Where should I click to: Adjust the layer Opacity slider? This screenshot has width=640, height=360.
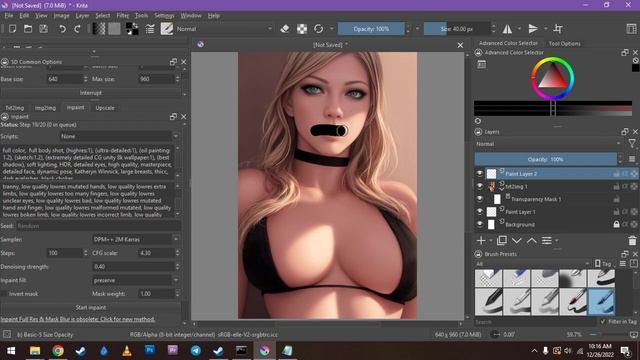pyautogui.click(x=546, y=159)
